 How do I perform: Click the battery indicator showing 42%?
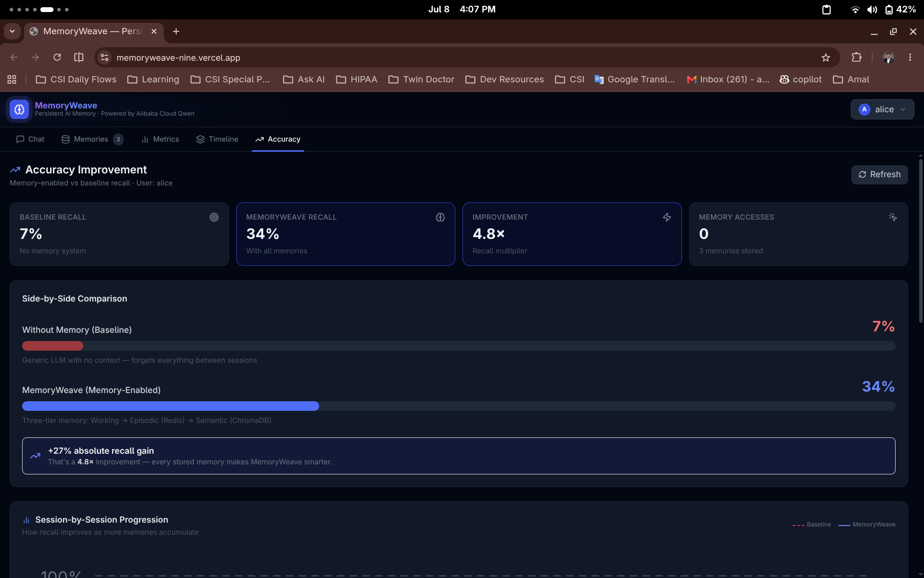[900, 10]
